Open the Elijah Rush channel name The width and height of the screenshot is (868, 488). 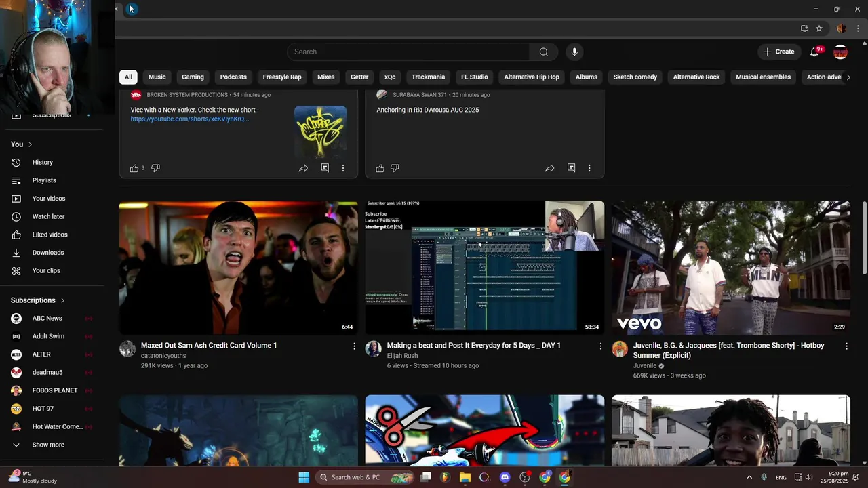click(x=402, y=356)
